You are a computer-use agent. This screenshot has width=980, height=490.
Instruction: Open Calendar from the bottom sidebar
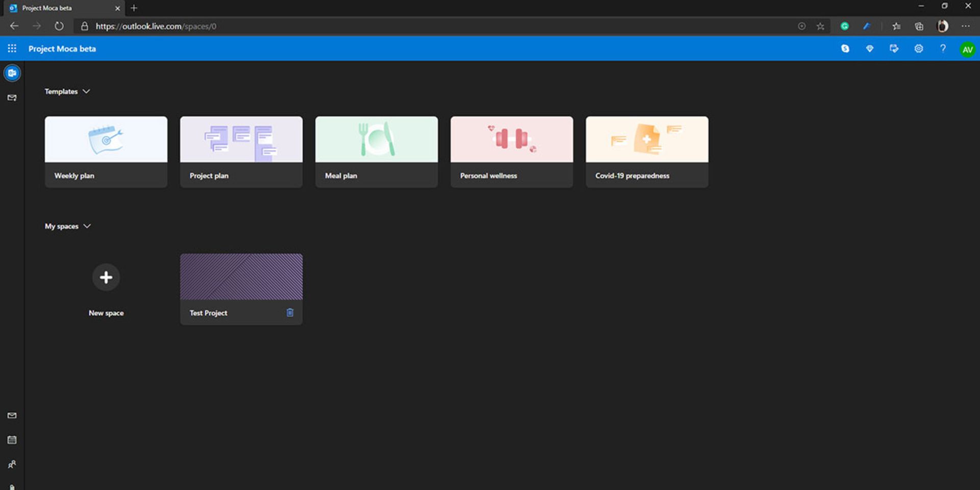(x=12, y=439)
